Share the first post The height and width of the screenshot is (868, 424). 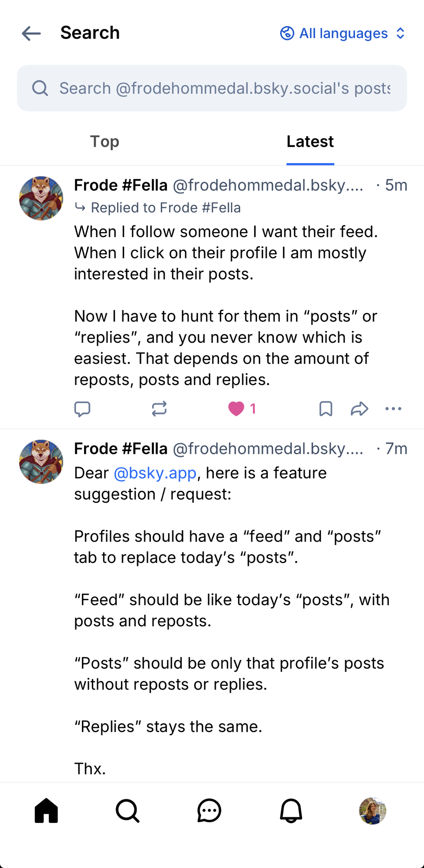point(359,409)
